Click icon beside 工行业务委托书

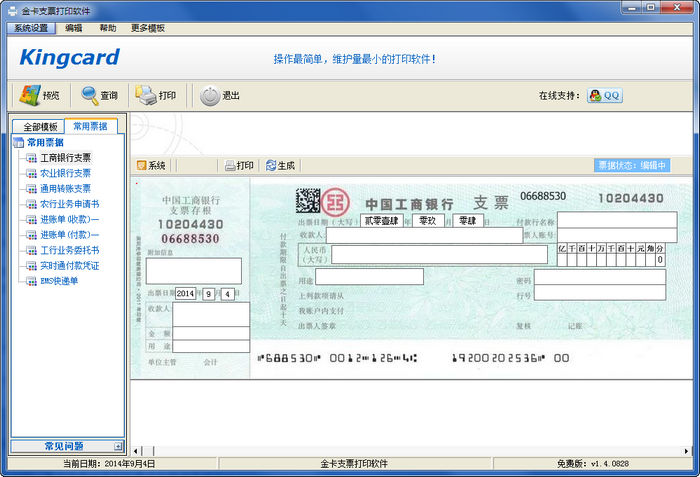coord(31,251)
